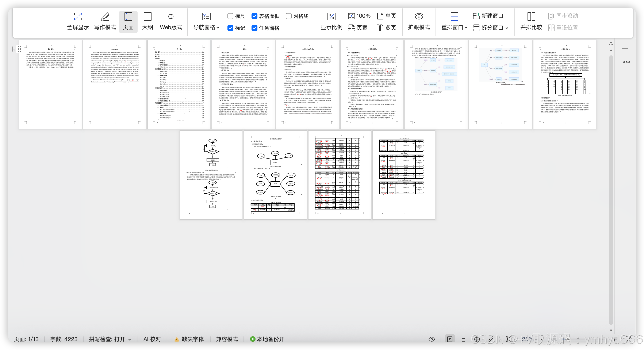Expand the 导航窗格 dropdown
644x350 pixels.
click(218, 27)
